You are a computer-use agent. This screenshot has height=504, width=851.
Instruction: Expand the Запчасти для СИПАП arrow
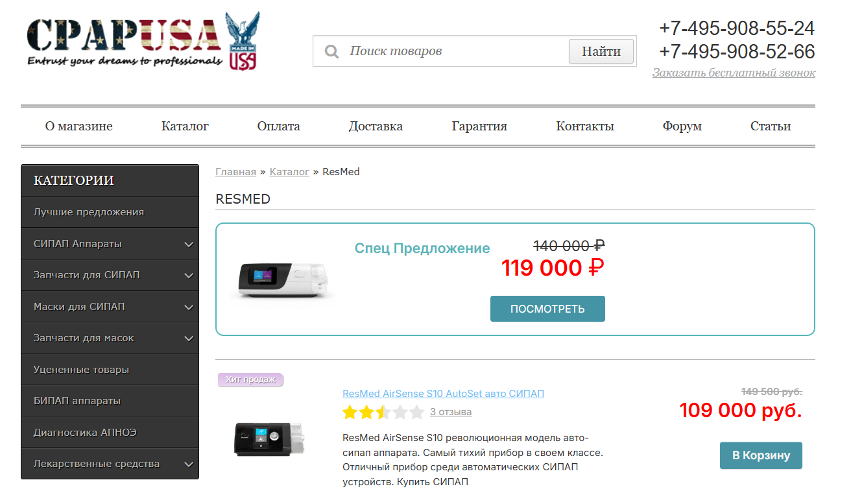point(189,275)
